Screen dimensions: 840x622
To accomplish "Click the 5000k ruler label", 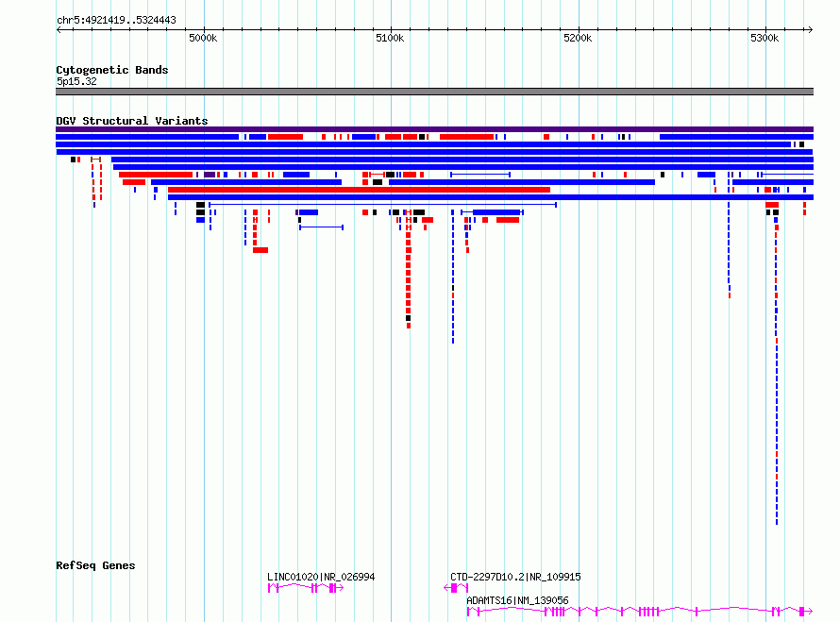I will point(203,38).
